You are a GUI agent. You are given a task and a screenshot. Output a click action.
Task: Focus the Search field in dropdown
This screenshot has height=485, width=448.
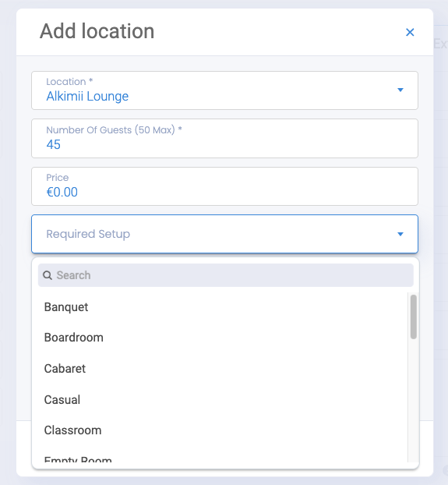(226, 275)
